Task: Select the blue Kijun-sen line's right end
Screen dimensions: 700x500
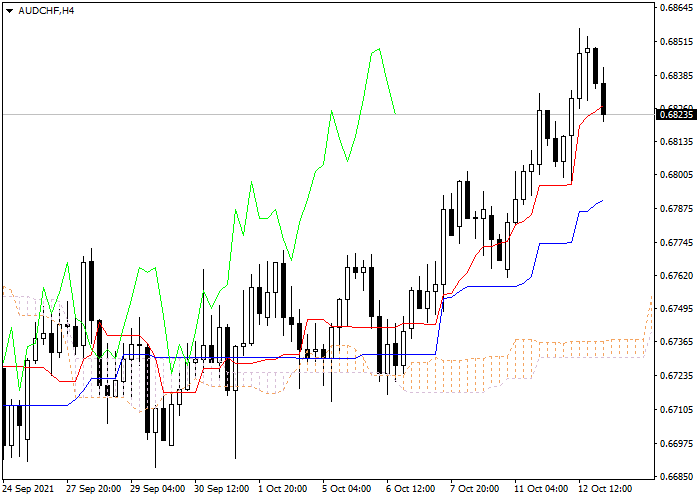Action: tap(603, 200)
